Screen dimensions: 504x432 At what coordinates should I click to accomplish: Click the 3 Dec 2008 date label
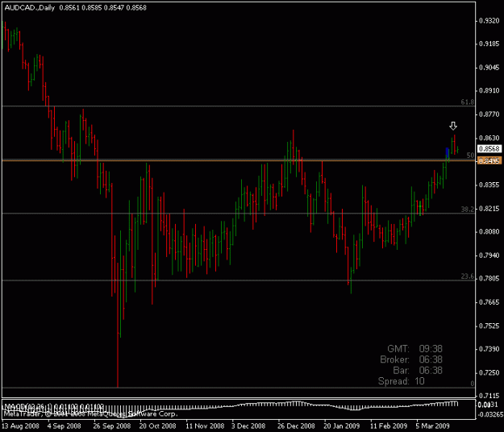(248, 426)
